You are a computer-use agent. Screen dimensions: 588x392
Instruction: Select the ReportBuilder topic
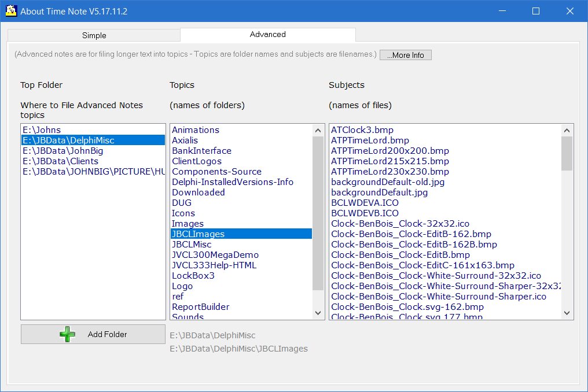(x=200, y=307)
